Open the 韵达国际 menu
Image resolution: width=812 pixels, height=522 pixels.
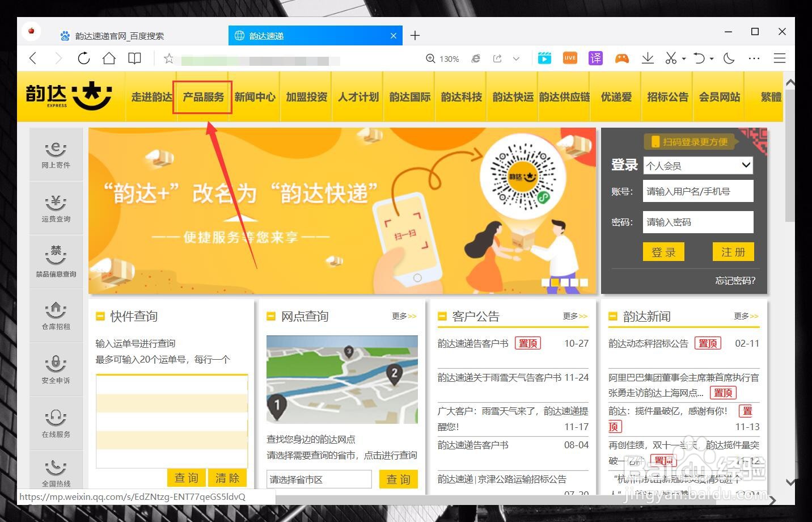pos(410,97)
